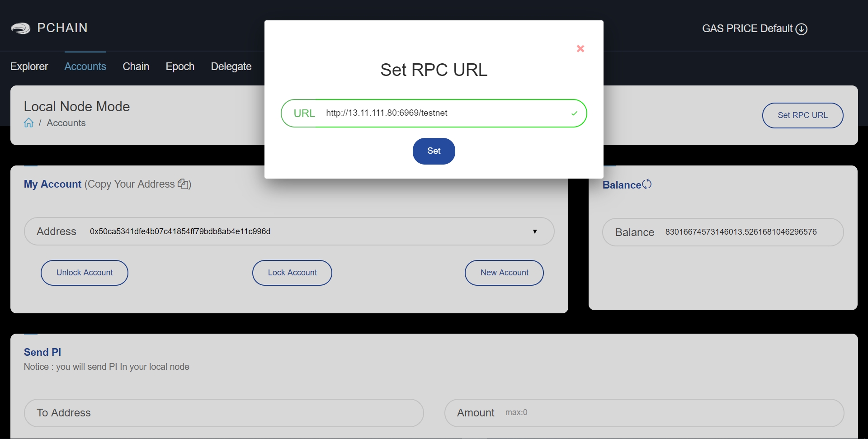Screen dimensions: 868x439
Task: Refresh balance with the reload icon
Action: [x=647, y=184]
